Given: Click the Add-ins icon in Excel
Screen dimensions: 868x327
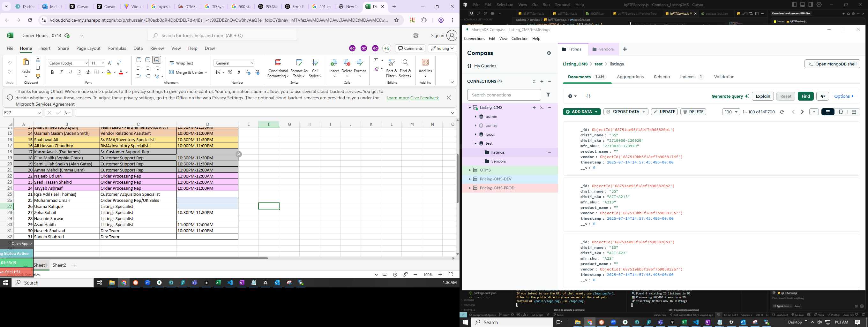Looking at the screenshot, I should 425,62.
